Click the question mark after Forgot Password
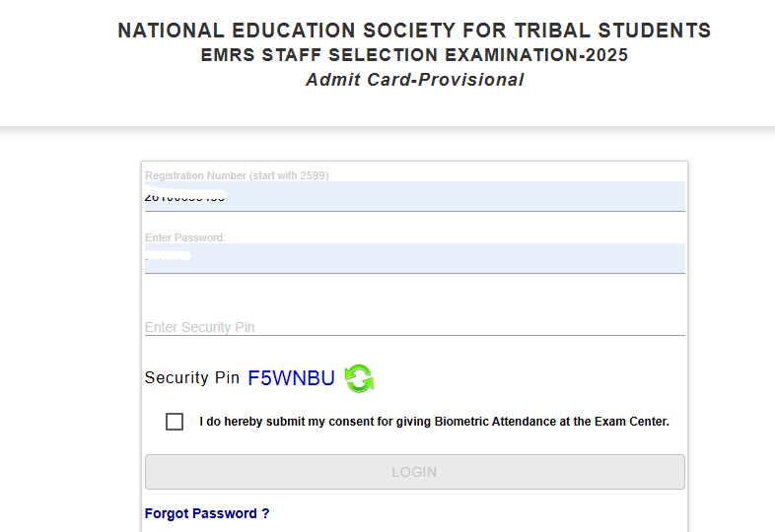 265,513
